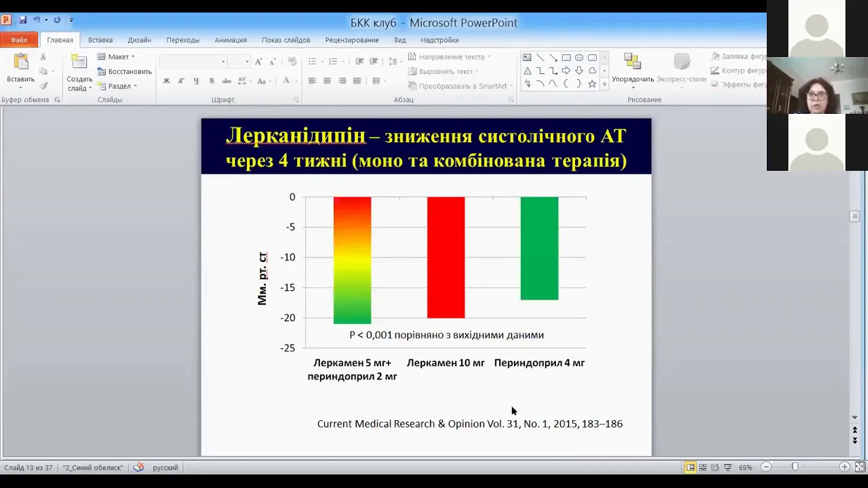Click the Cut scissors icon
Viewport: 868px width, 488px height.
pos(43,58)
